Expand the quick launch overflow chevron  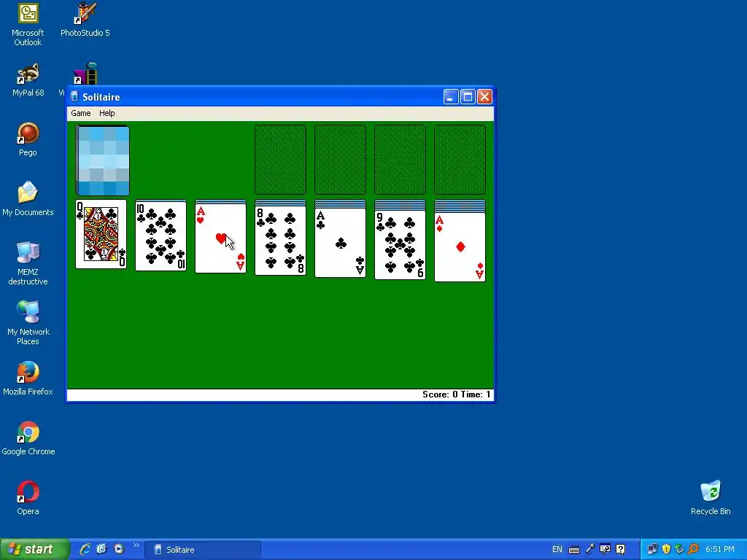pyautogui.click(x=136, y=545)
